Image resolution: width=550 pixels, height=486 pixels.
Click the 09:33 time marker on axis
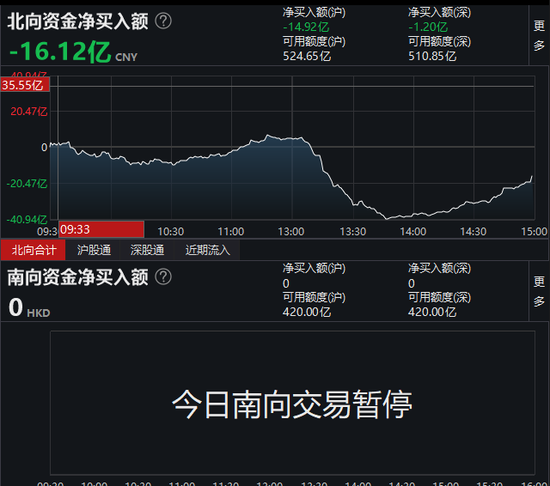[x=101, y=230]
